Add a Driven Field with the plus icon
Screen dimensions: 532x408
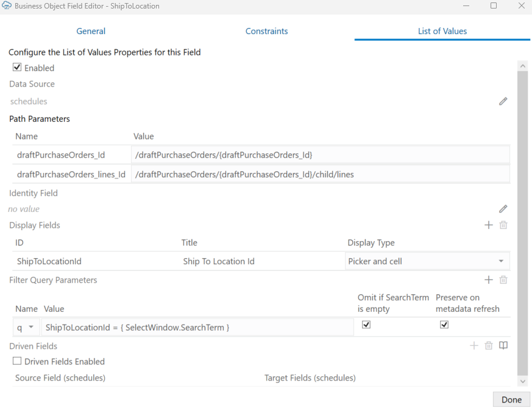coord(474,345)
